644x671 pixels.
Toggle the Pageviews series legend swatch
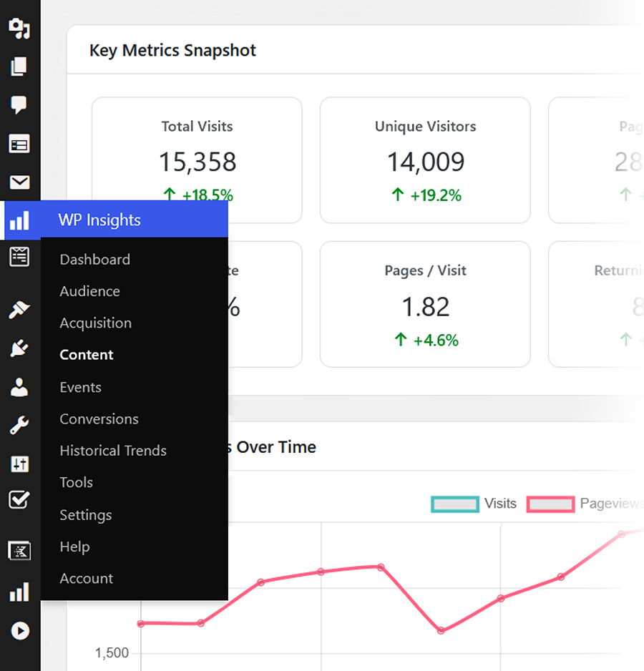click(x=551, y=504)
